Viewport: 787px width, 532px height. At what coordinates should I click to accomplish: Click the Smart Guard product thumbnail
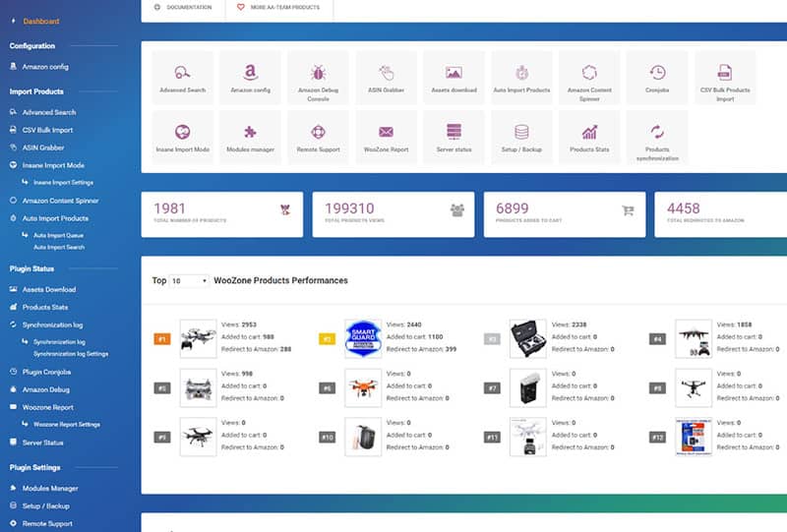pyautogui.click(x=363, y=339)
